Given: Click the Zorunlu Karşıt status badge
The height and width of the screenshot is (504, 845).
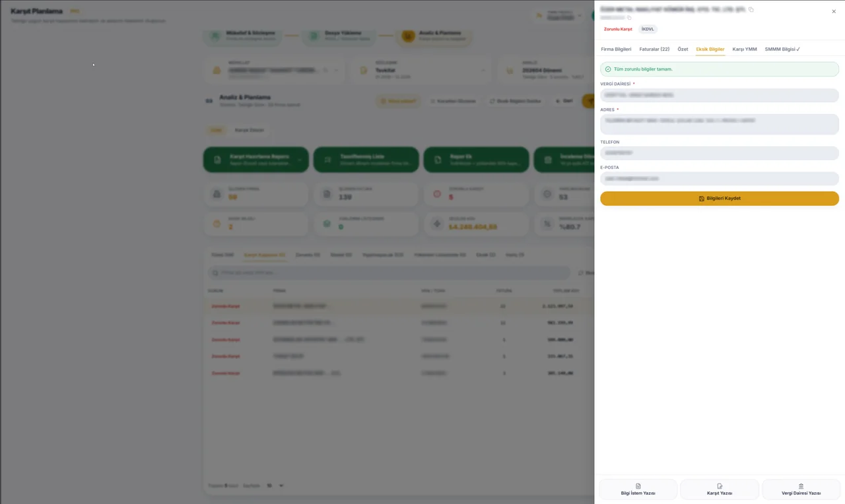Looking at the screenshot, I should coord(618,29).
